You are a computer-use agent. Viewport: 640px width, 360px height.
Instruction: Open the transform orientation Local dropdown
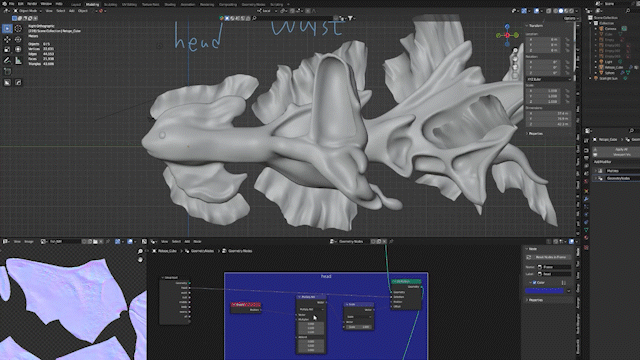click(x=266, y=11)
